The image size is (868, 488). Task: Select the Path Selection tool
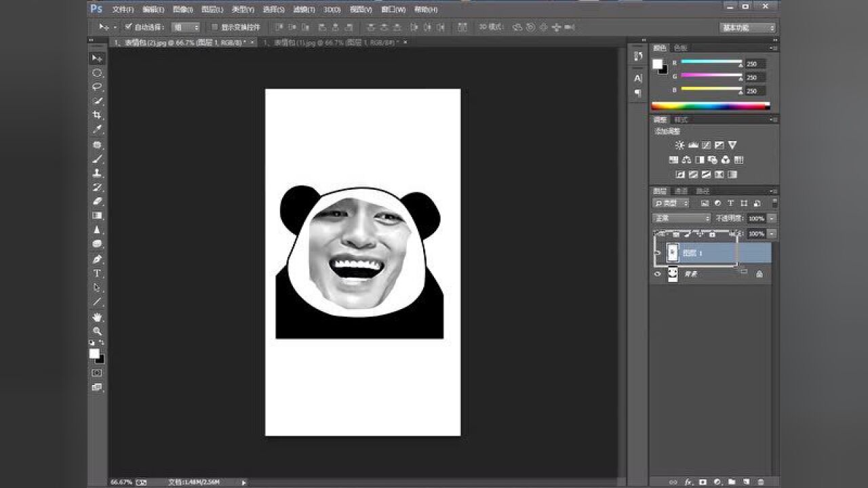[x=97, y=287]
